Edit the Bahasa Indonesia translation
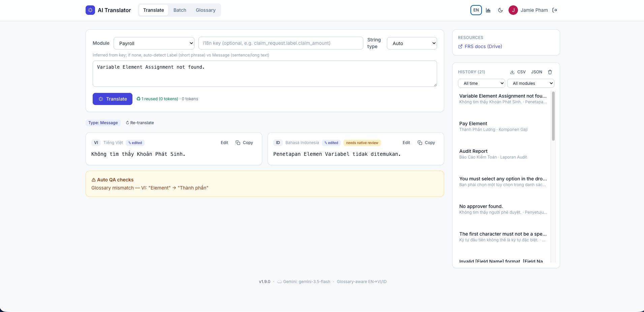This screenshot has height=312, width=644. 406,143
